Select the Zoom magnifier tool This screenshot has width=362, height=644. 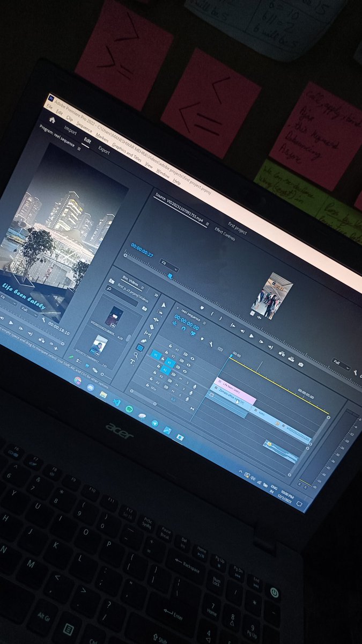coord(137,355)
